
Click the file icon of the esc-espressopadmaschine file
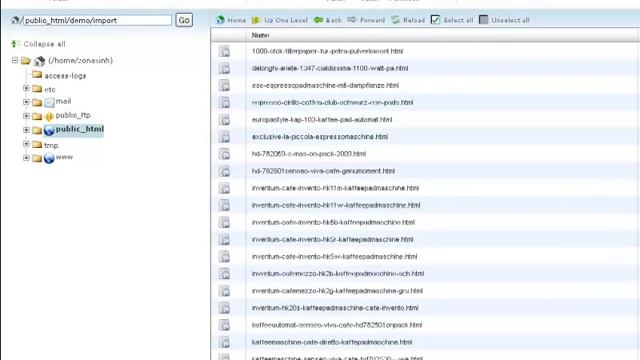tap(224, 86)
